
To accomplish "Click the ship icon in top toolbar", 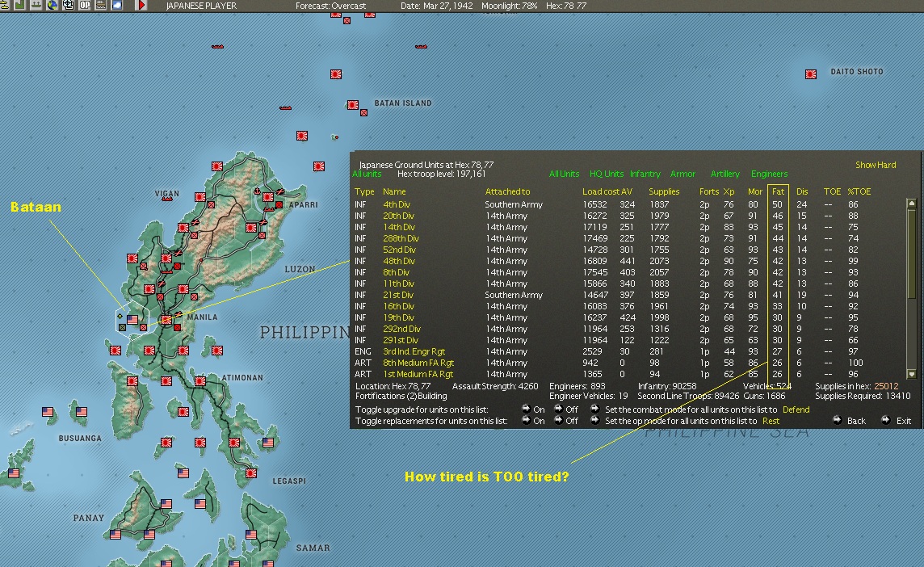I will [x=36, y=6].
